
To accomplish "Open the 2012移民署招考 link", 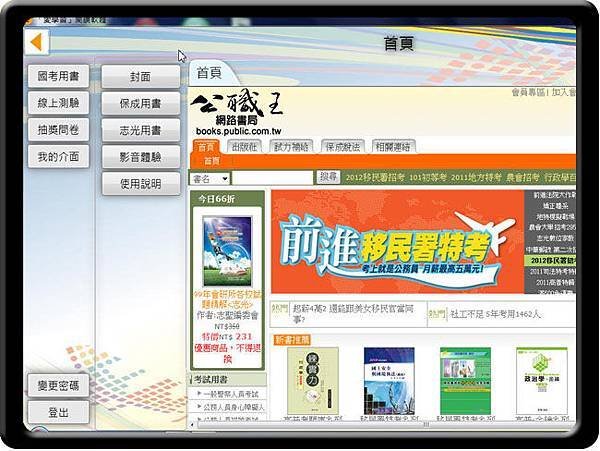I will [x=375, y=177].
